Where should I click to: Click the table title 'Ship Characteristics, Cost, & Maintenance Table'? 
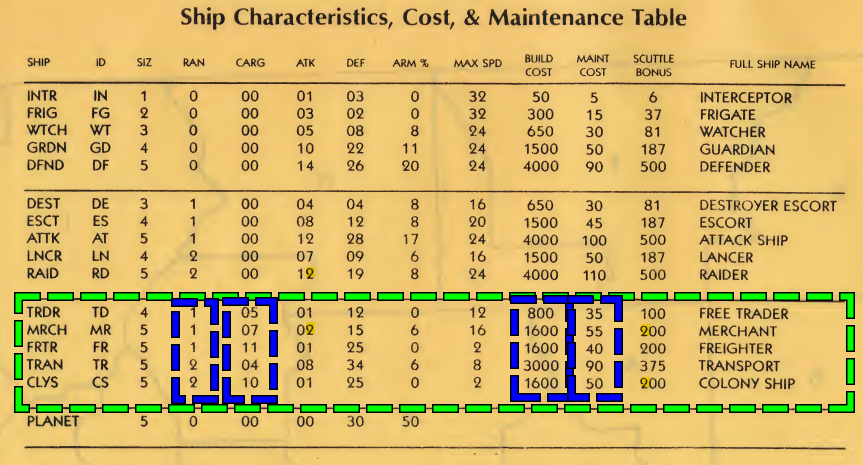pyautogui.click(x=433, y=18)
